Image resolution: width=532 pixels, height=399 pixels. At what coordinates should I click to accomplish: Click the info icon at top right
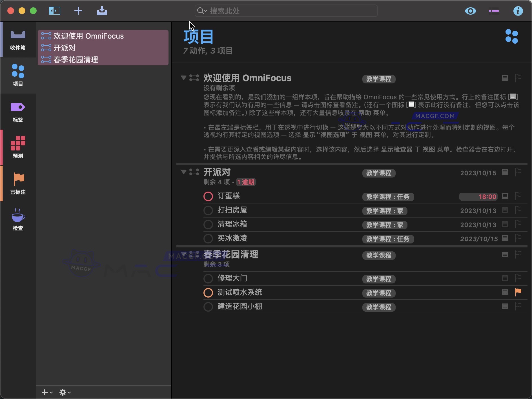[518, 11]
